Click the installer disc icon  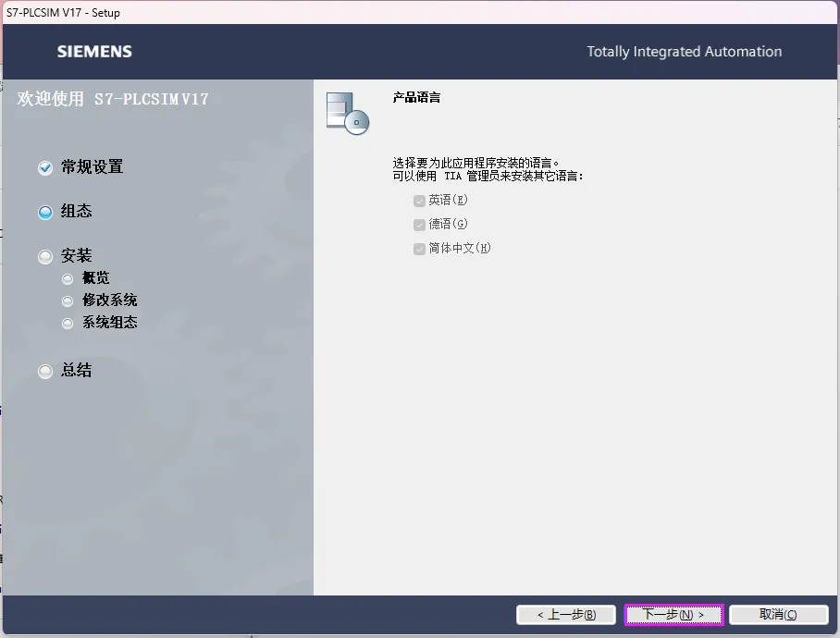click(x=348, y=113)
